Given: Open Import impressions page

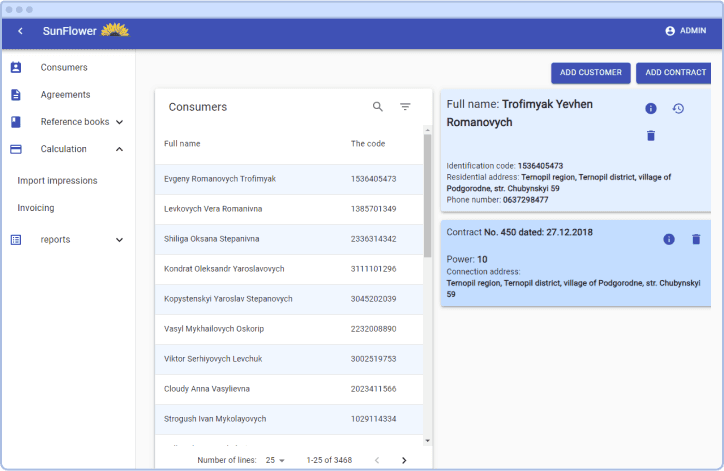Looking at the screenshot, I should click(57, 181).
